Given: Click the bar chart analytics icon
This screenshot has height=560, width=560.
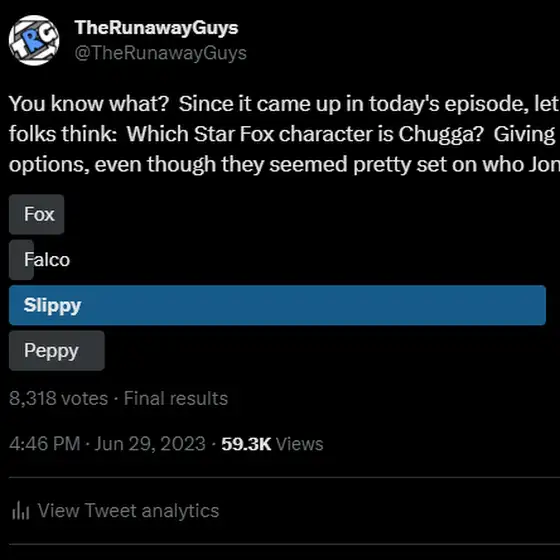Looking at the screenshot, I should click(20, 510).
